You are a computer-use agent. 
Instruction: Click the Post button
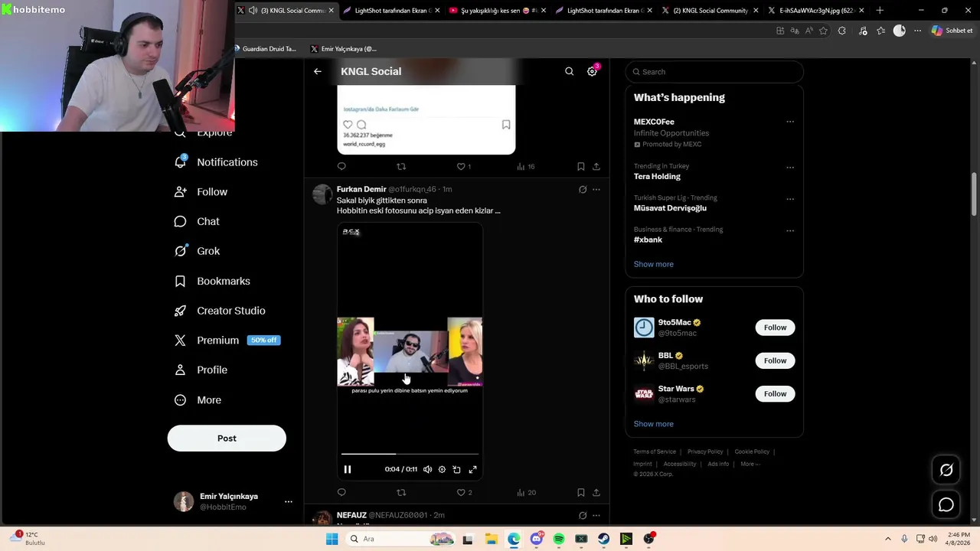click(227, 439)
